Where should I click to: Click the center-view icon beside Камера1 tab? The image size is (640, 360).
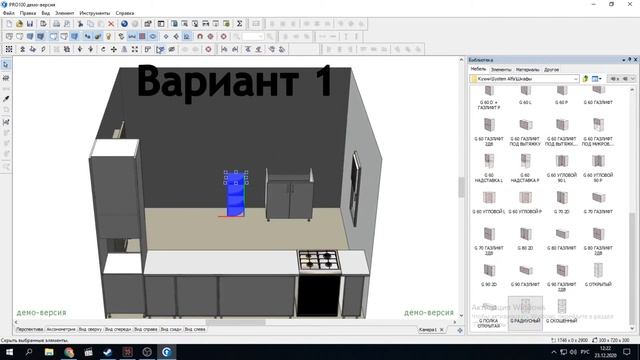click(x=460, y=330)
